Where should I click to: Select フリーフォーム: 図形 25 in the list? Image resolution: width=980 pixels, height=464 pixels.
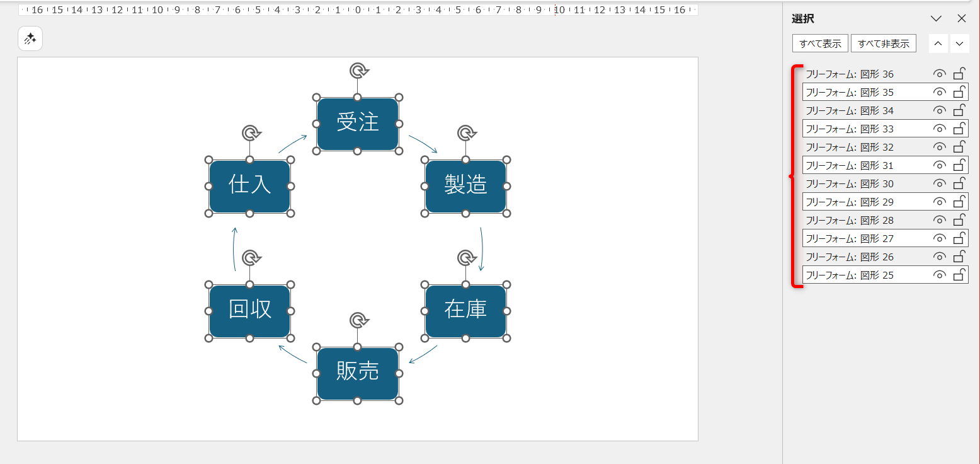[x=886, y=275]
